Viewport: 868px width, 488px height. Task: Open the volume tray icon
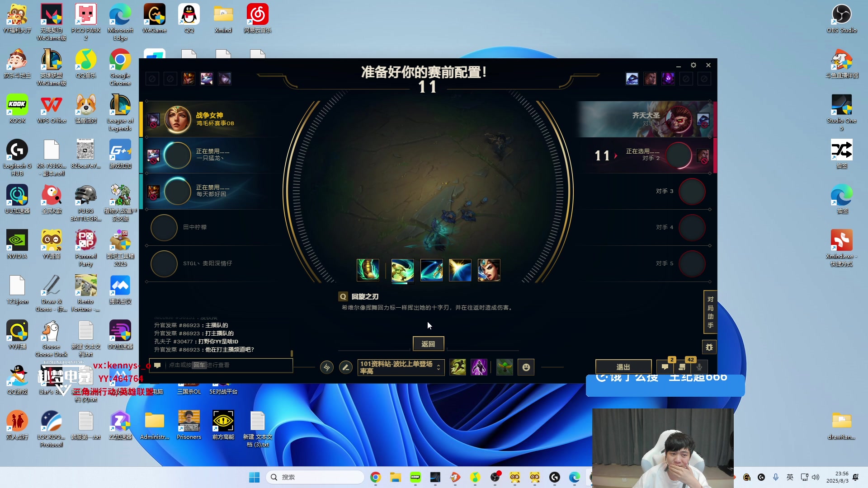pos(816,477)
